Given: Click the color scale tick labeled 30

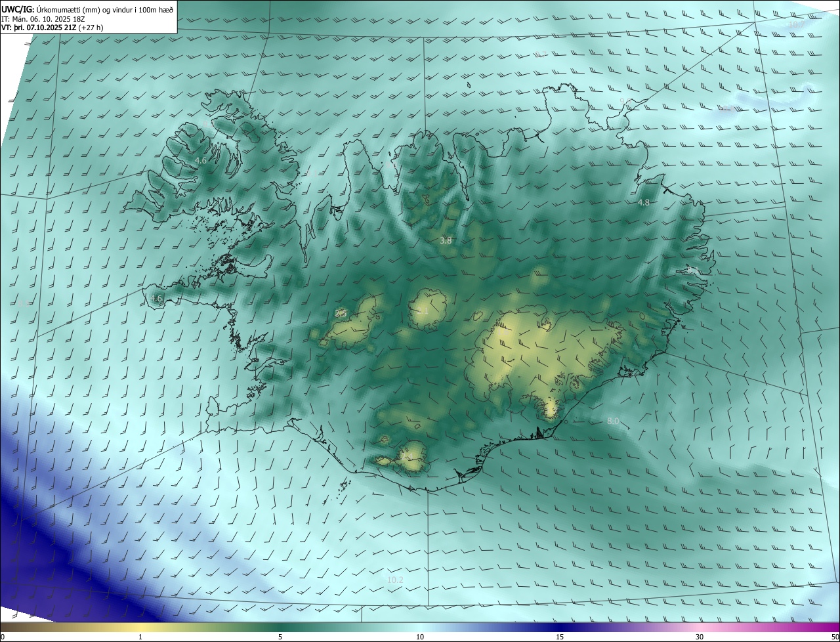Looking at the screenshot, I should [x=700, y=637].
